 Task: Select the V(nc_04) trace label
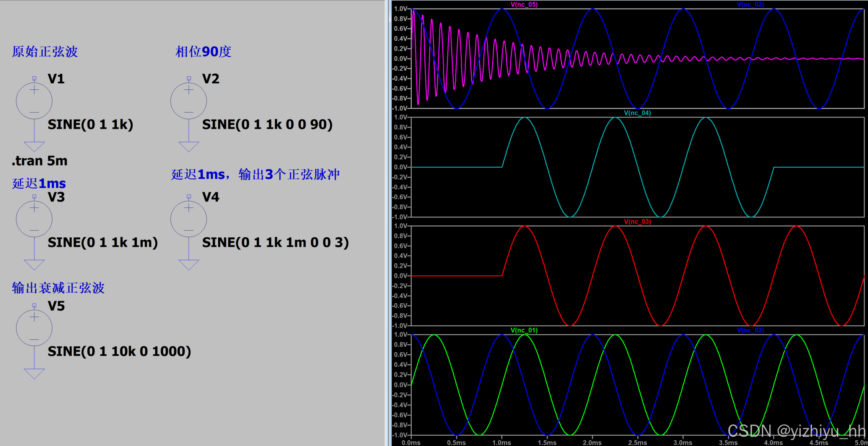coord(637,113)
